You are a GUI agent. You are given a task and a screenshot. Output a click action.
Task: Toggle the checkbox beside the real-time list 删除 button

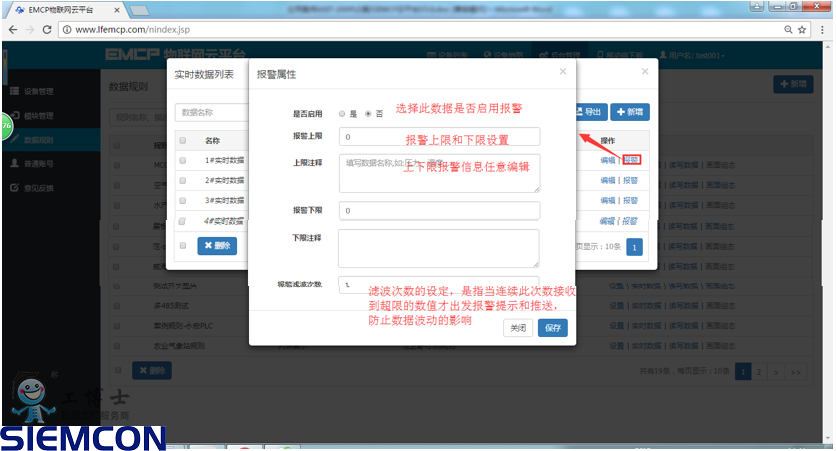[x=183, y=246]
